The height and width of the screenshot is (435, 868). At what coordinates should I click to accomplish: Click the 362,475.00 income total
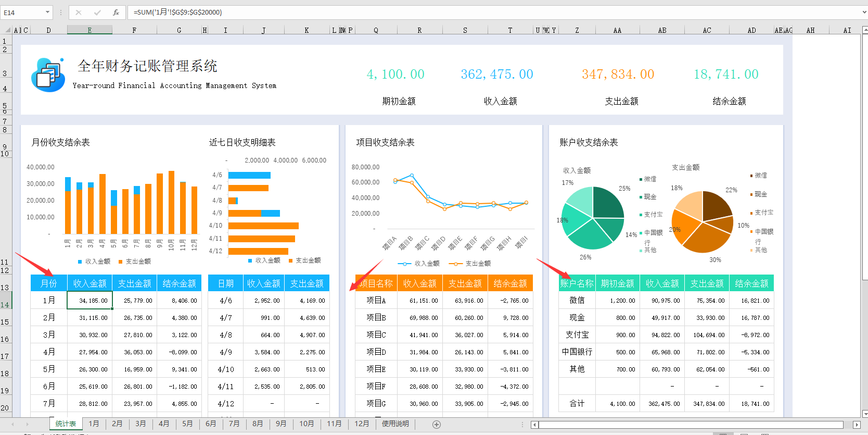tap(497, 74)
